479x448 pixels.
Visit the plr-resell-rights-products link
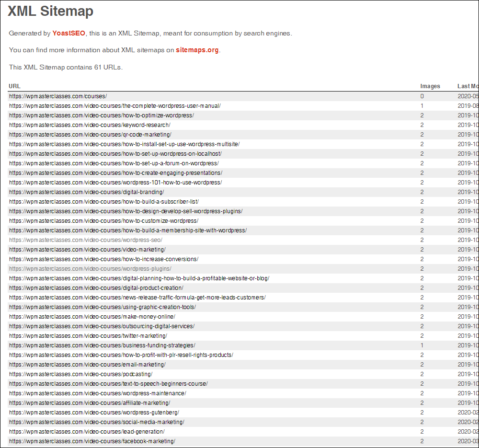121,355
